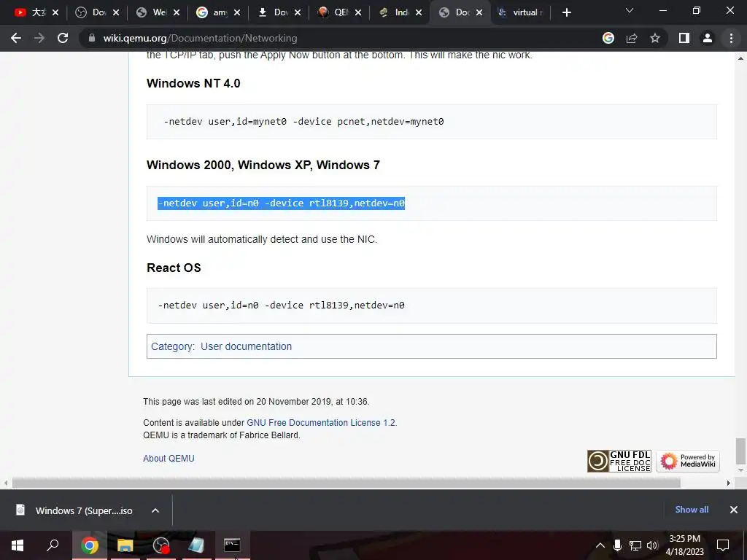
Task: Open Chrome three-dot menu
Action: point(731,38)
